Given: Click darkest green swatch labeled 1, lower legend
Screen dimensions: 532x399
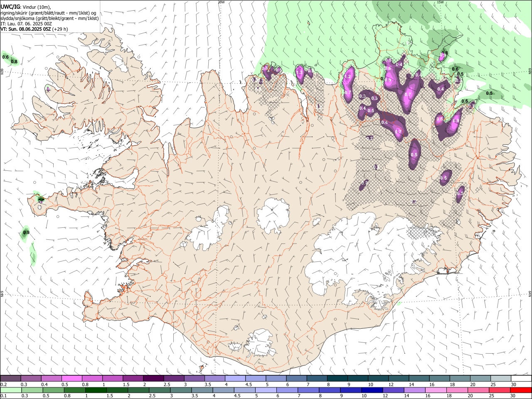Looking at the screenshot, I should (96, 390).
